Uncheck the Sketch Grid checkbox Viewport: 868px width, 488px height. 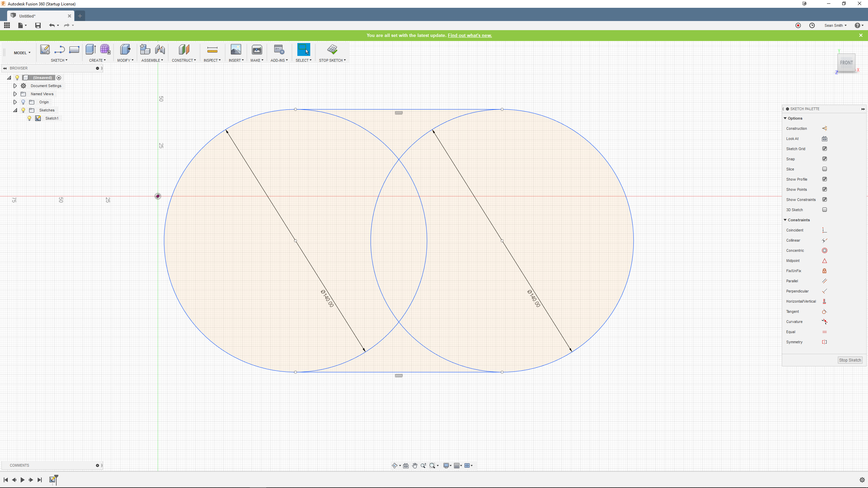824,149
